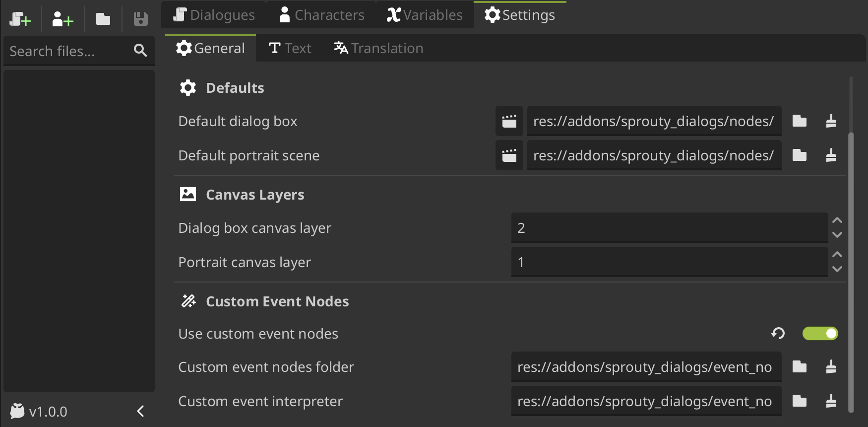Click the Search files input field

(x=79, y=51)
